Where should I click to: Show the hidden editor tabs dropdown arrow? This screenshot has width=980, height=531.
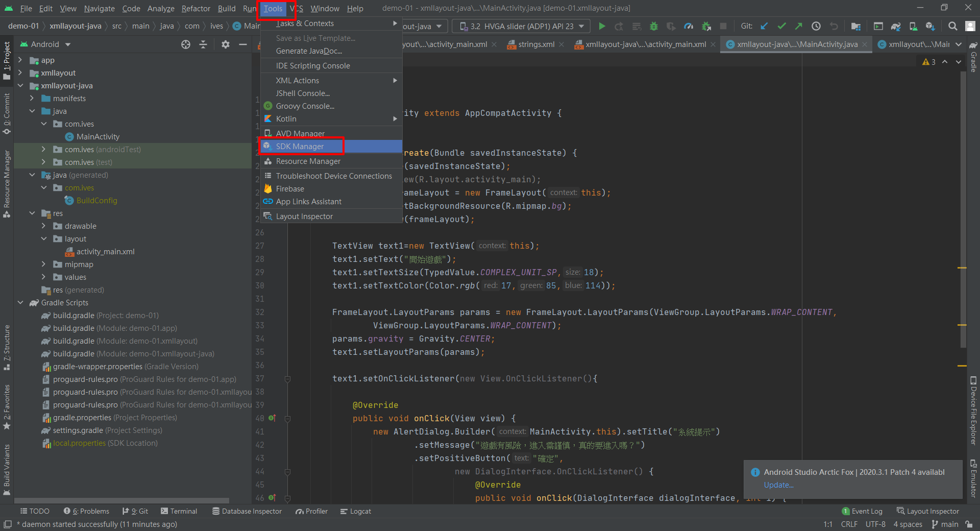(959, 44)
